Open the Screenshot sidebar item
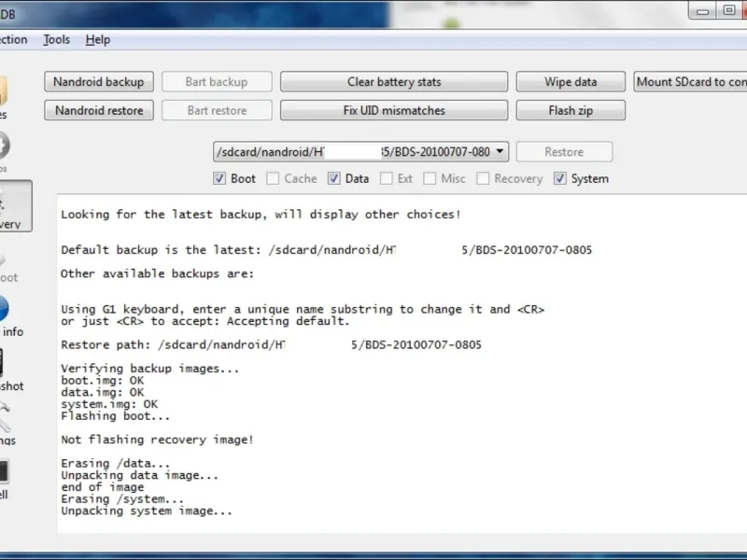Viewport: 747px width, 560px height. tap(10, 370)
